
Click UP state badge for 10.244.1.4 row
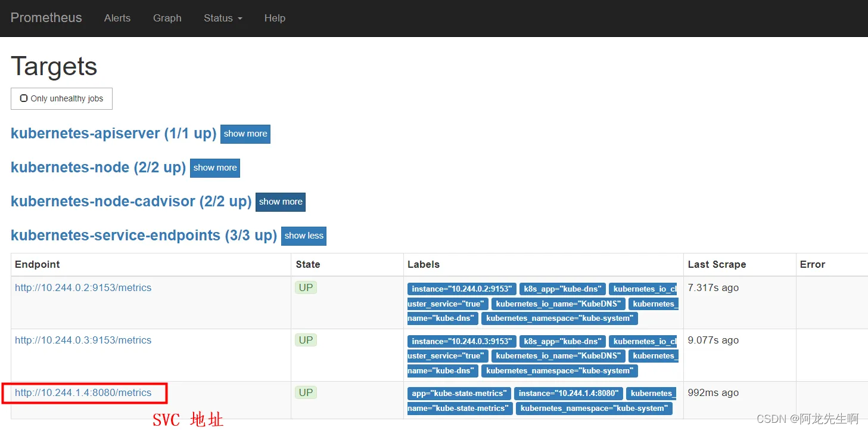pos(306,392)
